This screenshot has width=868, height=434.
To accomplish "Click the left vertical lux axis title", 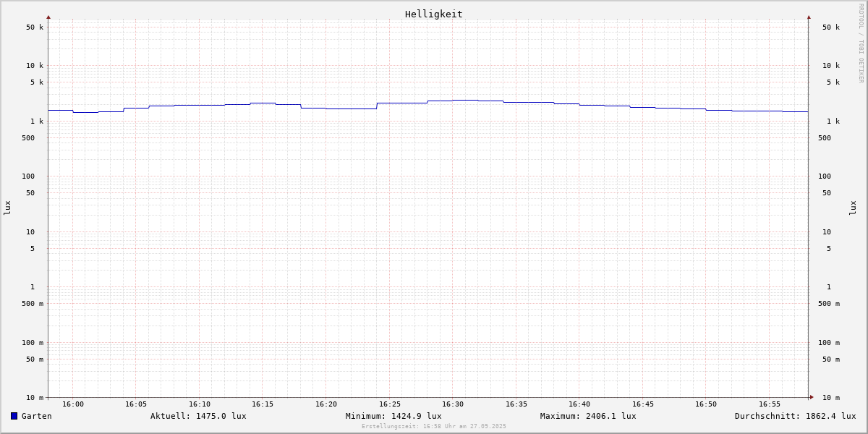I will (x=7, y=208).
